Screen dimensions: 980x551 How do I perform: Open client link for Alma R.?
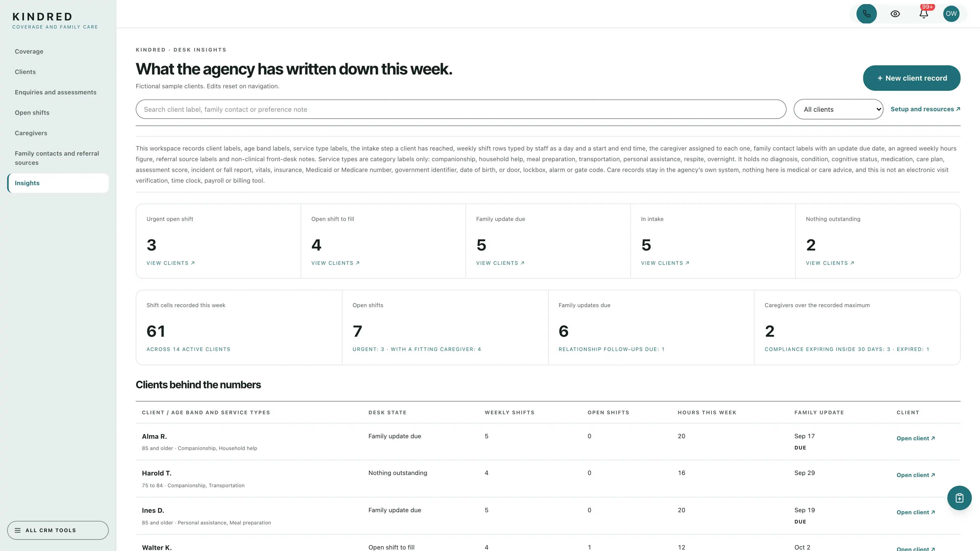pos(916,438)
